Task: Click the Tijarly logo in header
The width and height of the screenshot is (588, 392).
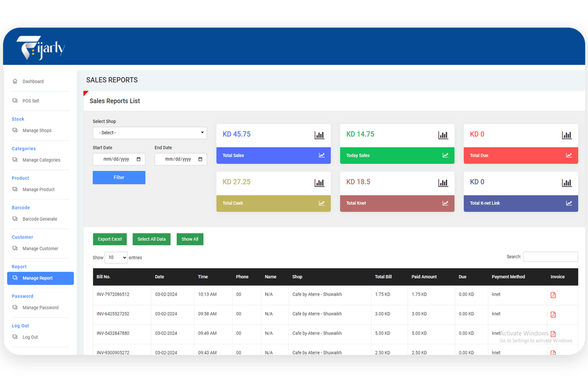Action: click(41, 48)
